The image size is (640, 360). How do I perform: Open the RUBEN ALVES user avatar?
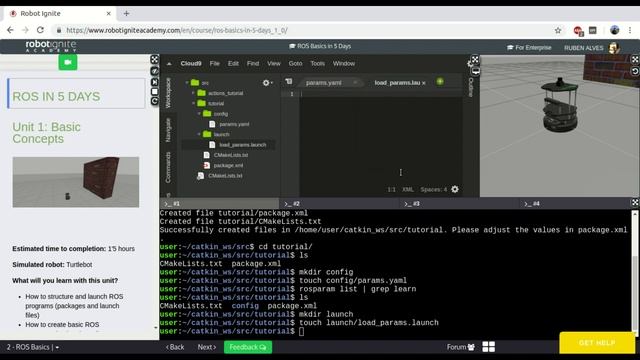pos(614,48)
